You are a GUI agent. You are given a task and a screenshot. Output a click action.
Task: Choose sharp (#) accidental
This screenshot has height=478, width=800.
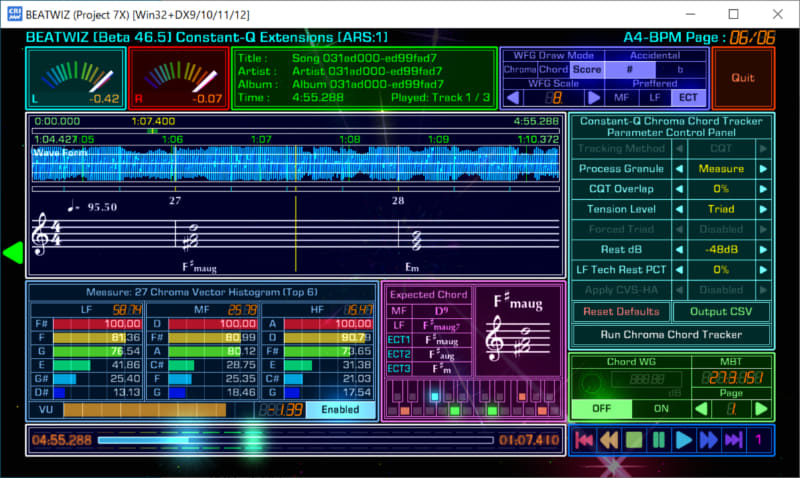point(630,69)
